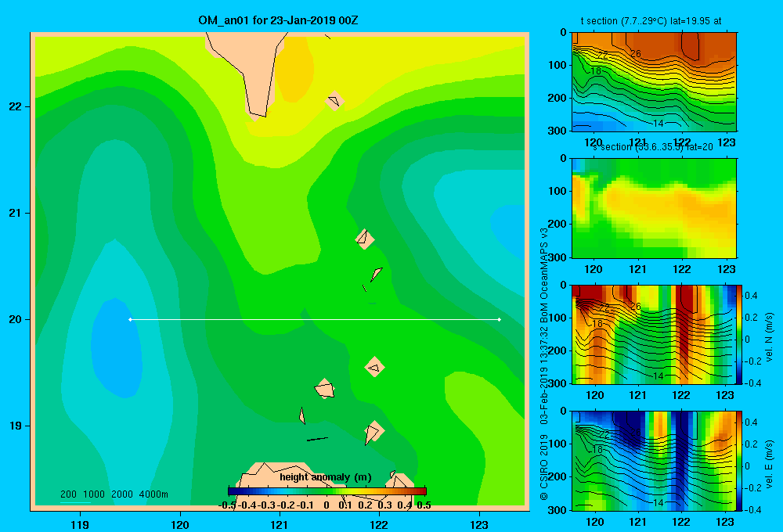Click the map title 'OM_an01 for 23-Jan-2019 00Z'
783x532 pixels.
[278, 20]
